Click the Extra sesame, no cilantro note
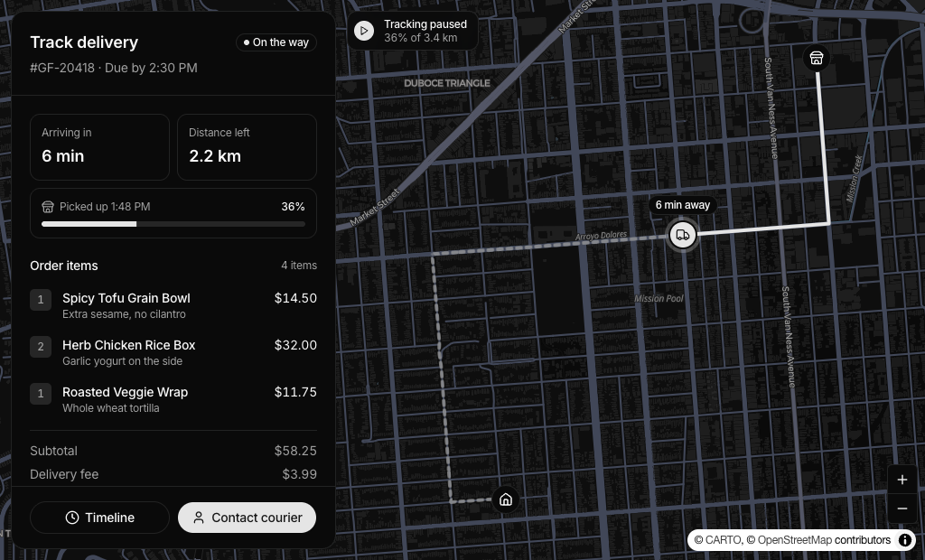Image resolution: width=925 pixels, height=560 pixels. pos(124,314)
